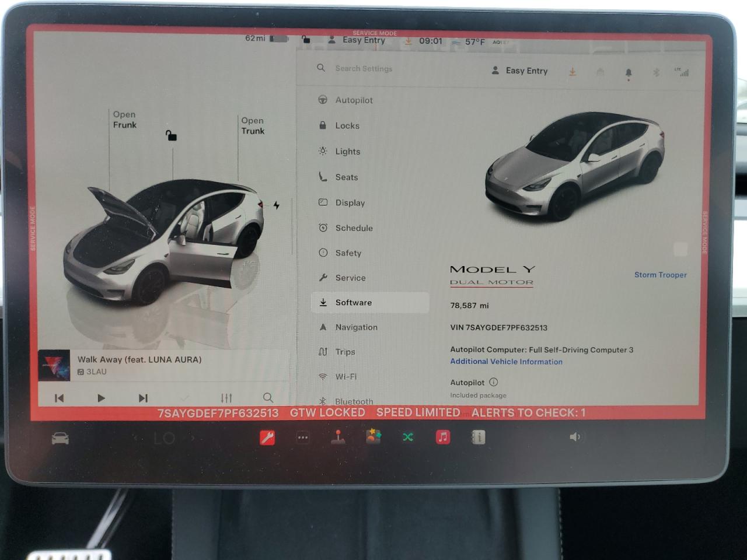The height and width of the screenshot is (560, 747).
Task: Tap the HomeLink garage icon in settings header
Action: [x=600, y=72]
